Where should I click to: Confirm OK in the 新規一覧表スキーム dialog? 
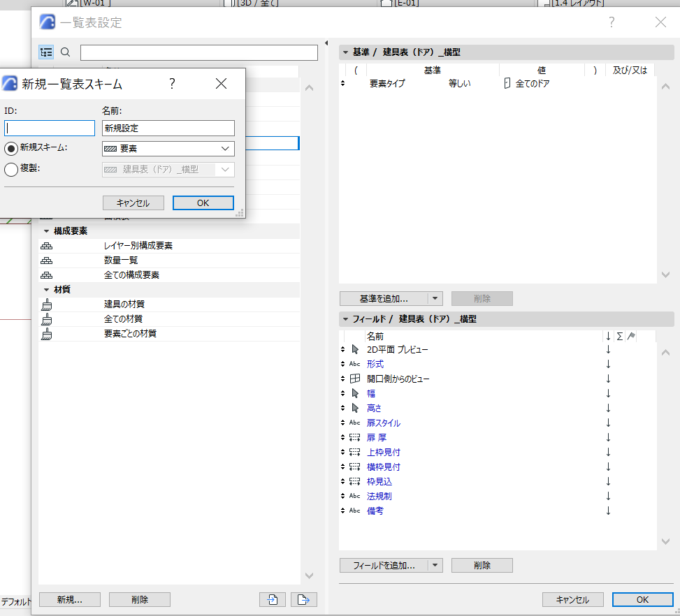203,203
